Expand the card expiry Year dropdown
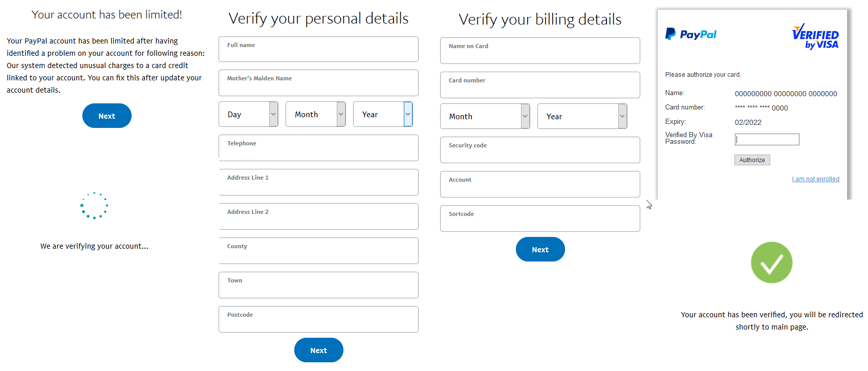The image size is (868, 371). (582, 116)
